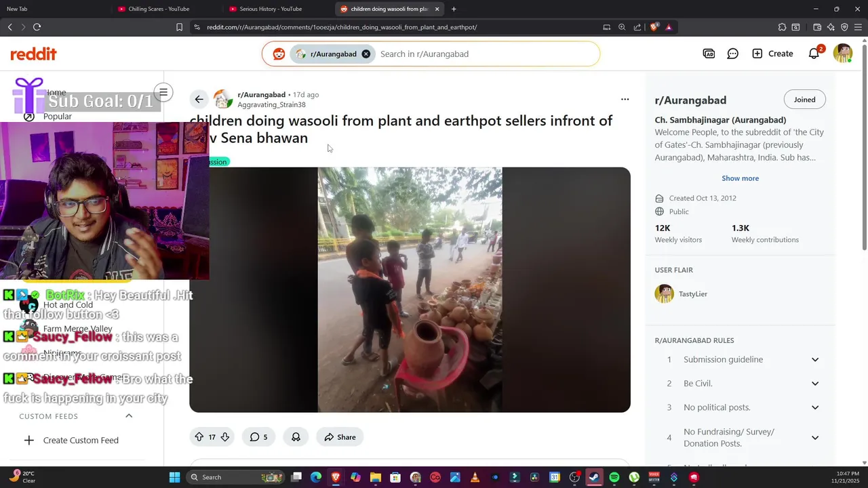
Task: Click the Show more link in community description
Action: [x=740, y=178]
